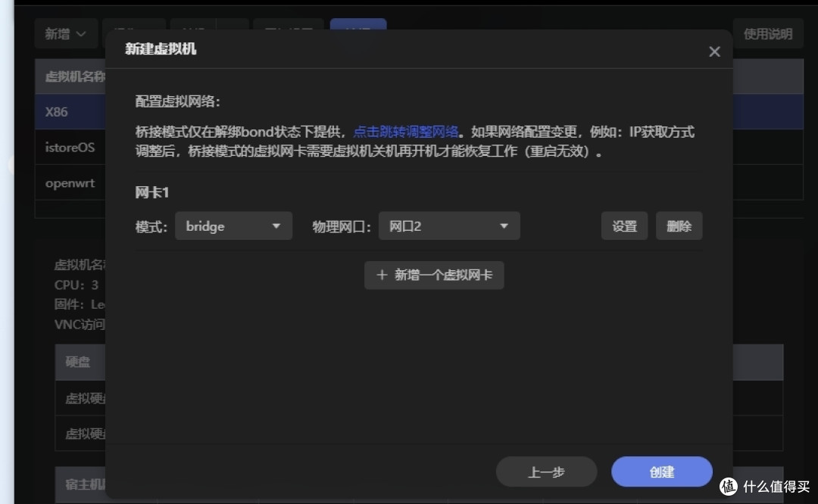Image resolution: width=818 pixels, height=504 pixels.
Task: Open 使用说明 in the background page
Action: (x=767, y=34)
